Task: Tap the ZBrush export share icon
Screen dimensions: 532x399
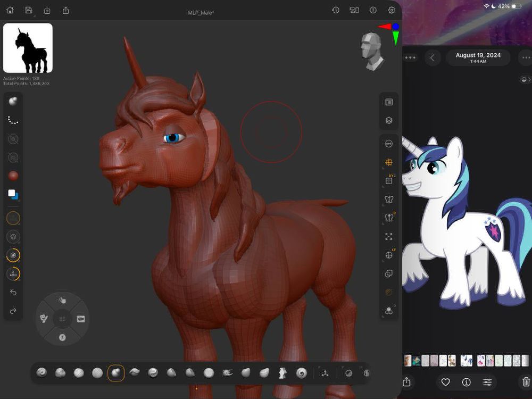Action: click(66, 11)
